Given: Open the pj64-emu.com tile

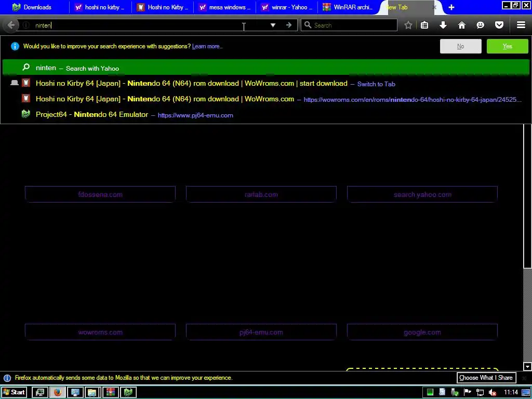Looking at the screenshot, I should (x=261, y=332).
